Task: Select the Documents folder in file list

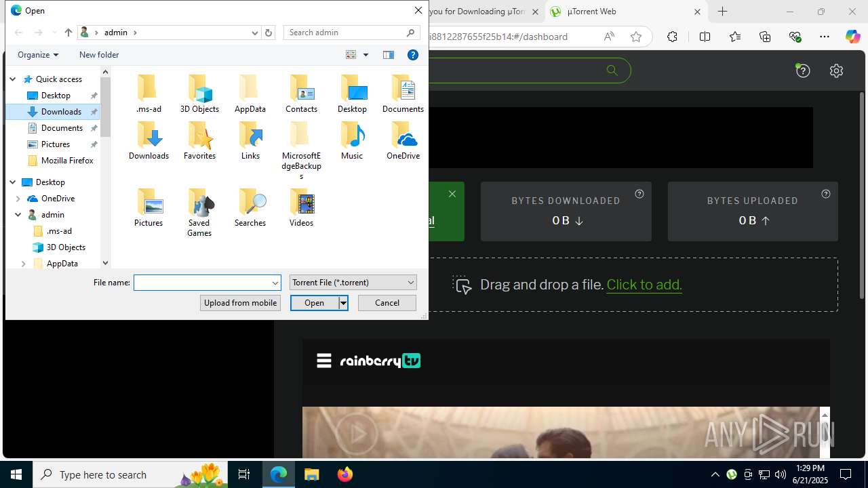Action: point(403,94)
